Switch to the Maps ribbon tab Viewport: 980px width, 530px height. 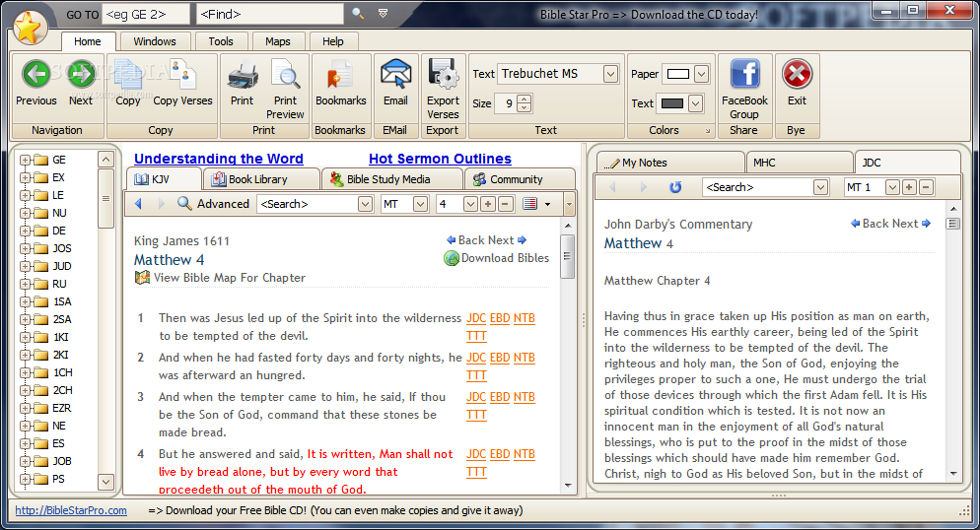[277, 41]
